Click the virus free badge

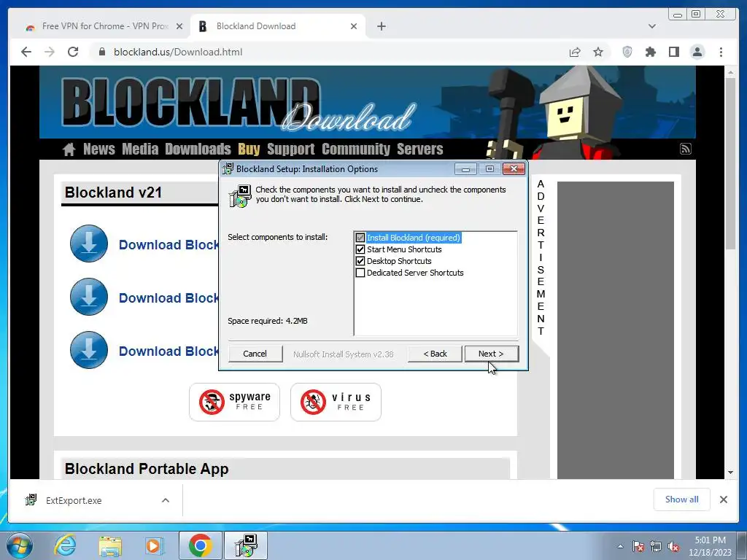[336, 402]
